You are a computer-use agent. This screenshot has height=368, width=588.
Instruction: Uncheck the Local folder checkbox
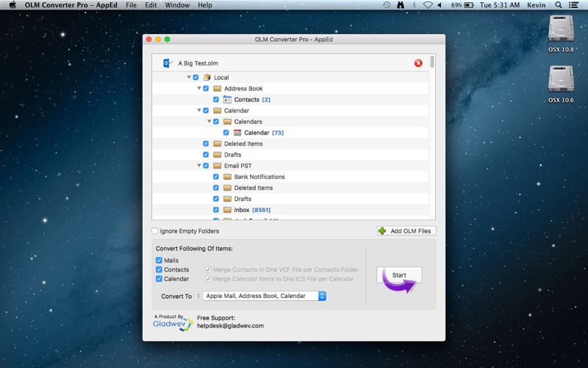pyautogui.click(x=196, y=77)
